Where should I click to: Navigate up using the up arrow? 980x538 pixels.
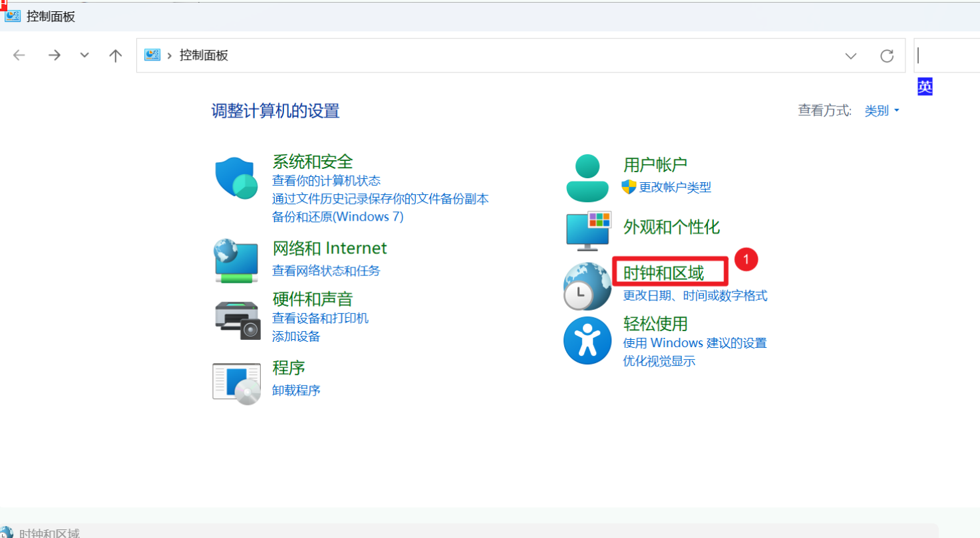115,55
